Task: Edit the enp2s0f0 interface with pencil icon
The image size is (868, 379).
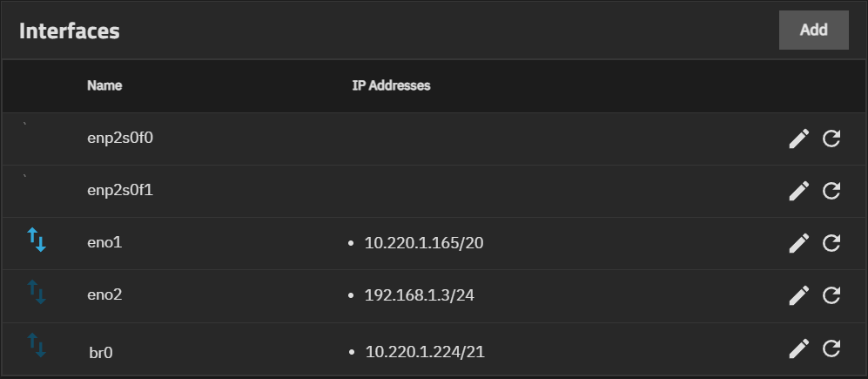Action: [798, 139]
